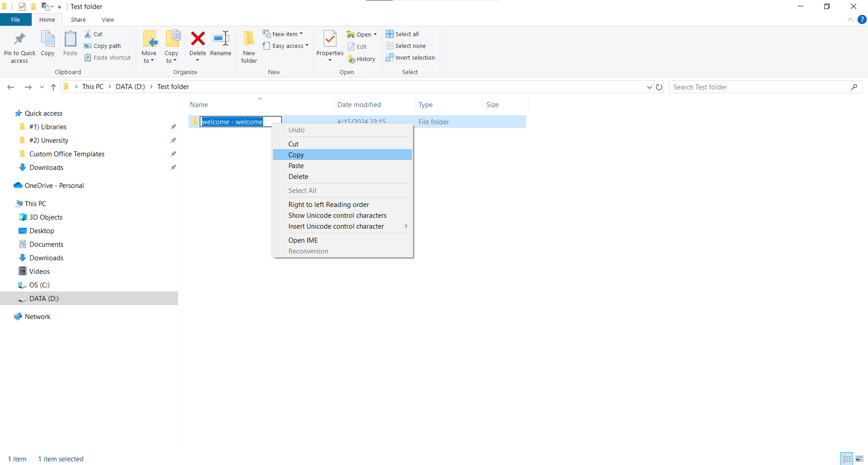Go up one folder level arrow
This screenshot has height=465, width=868.
pos(53,87)
